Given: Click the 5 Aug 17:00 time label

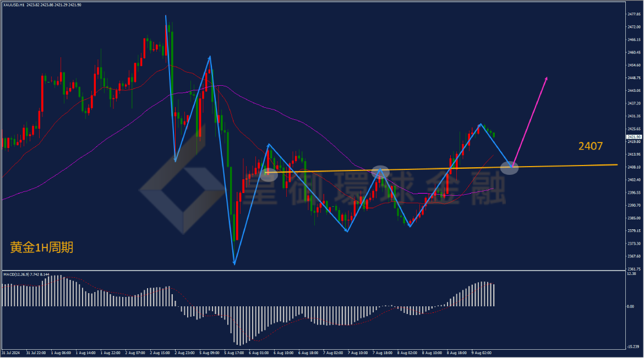Looking at the screenshot, I should [234, 353].
